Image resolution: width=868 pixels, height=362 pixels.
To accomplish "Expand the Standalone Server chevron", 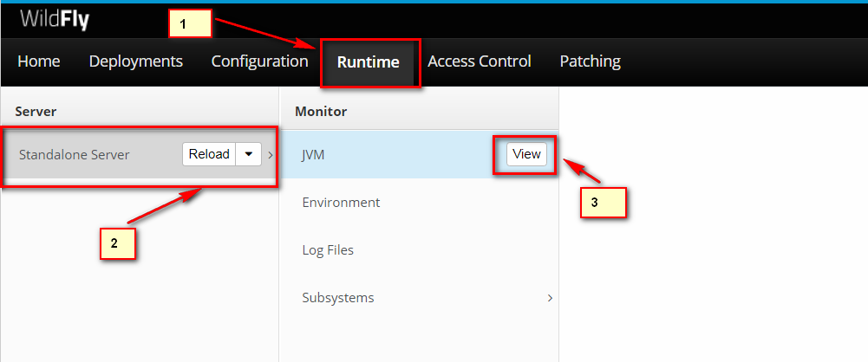I will point(271,155).
